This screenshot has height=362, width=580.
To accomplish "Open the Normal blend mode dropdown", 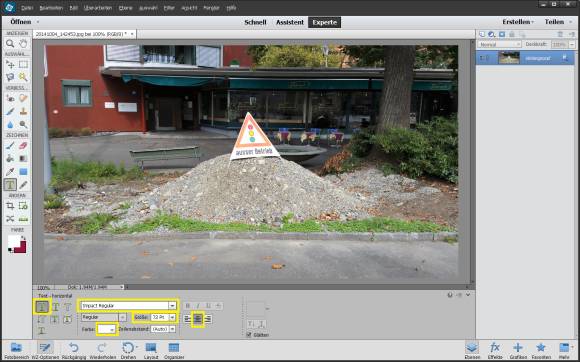I will (499, 44).
